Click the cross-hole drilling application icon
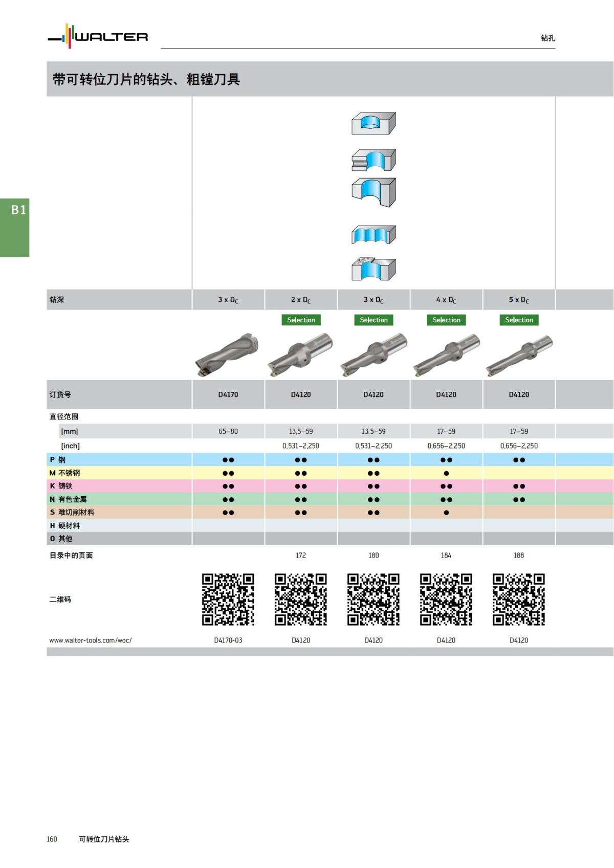 click(374, 160)
